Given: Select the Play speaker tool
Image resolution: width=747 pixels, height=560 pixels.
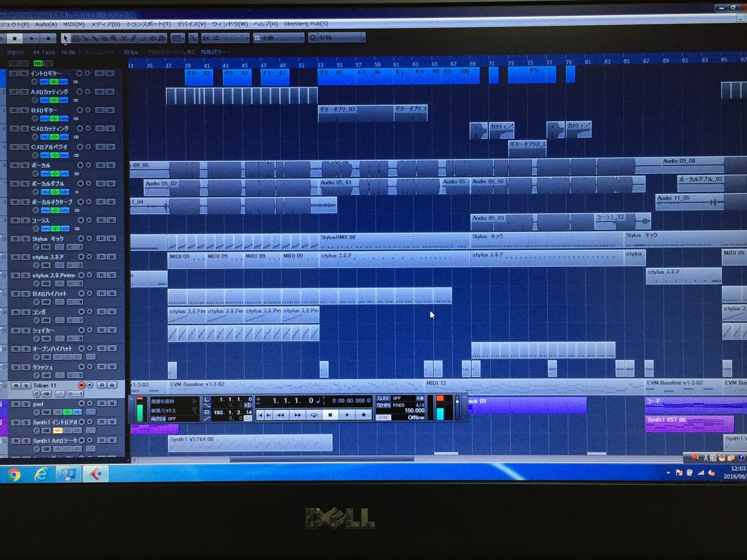Looking at the screenshot, I should 152,39.
